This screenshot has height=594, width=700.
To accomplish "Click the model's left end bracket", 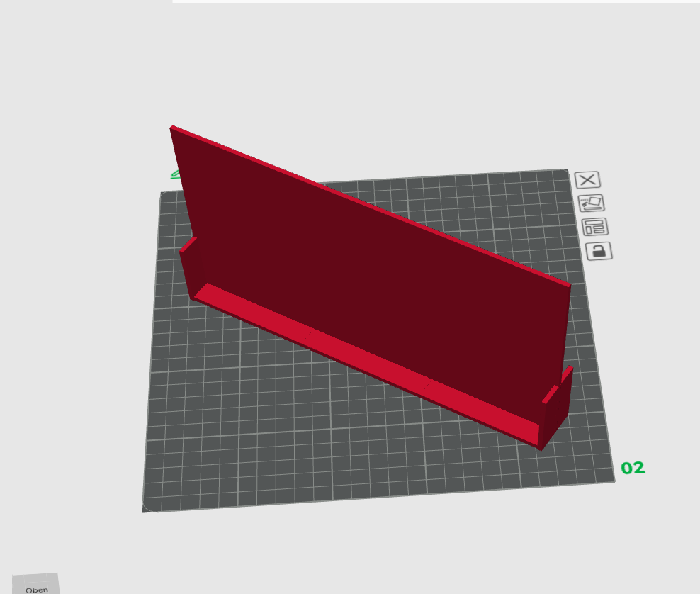I will (191, 268).
